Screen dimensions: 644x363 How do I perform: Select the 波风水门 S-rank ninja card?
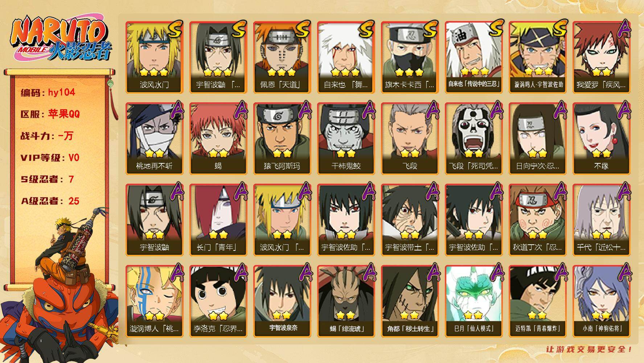pos(154,57)
